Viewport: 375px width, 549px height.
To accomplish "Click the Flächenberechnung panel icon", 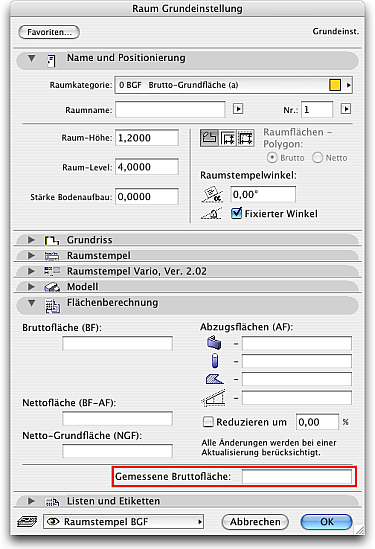I will (52, 306).
